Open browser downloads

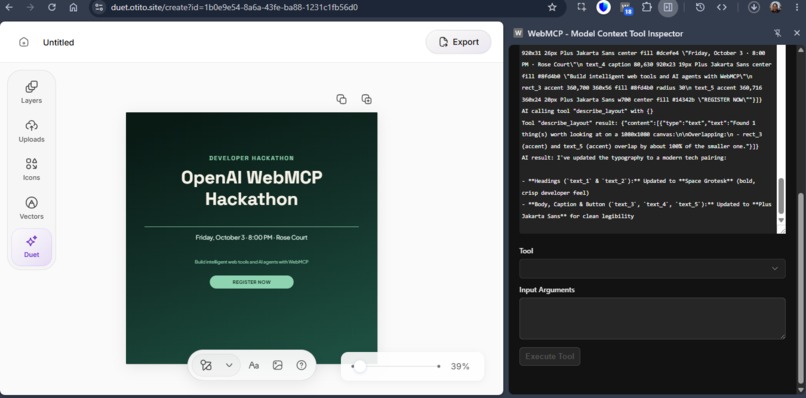click(754, 7)
